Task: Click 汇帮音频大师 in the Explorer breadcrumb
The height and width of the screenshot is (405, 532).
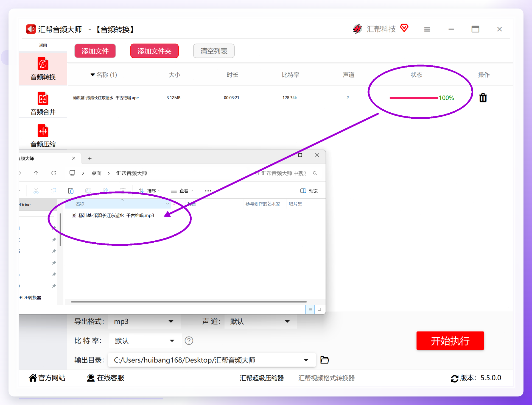Action: click(131, 173)
